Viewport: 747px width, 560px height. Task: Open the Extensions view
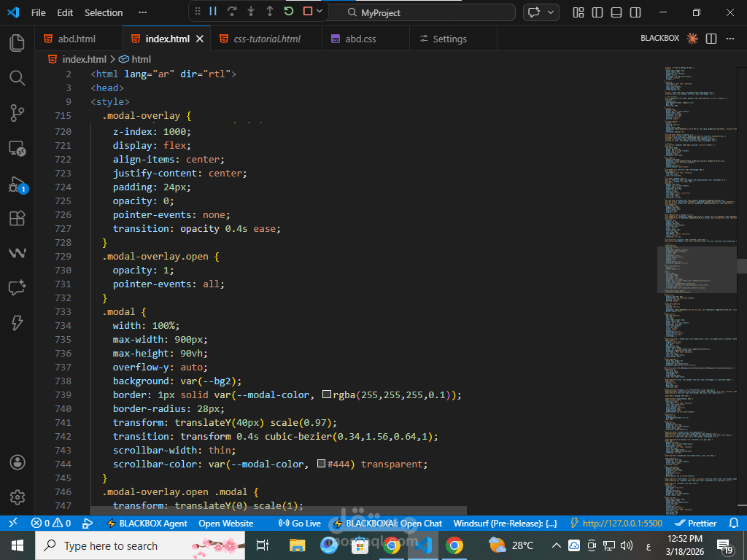pos(18,218)
